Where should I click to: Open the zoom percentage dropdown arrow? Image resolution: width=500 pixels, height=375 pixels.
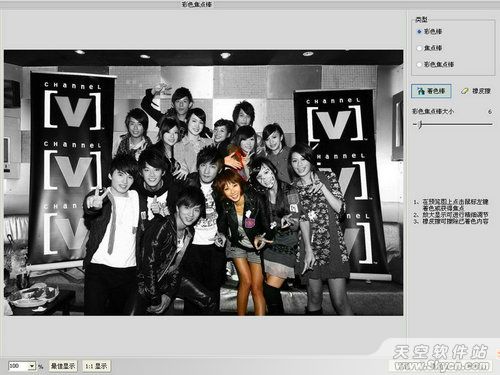point(32,366)
